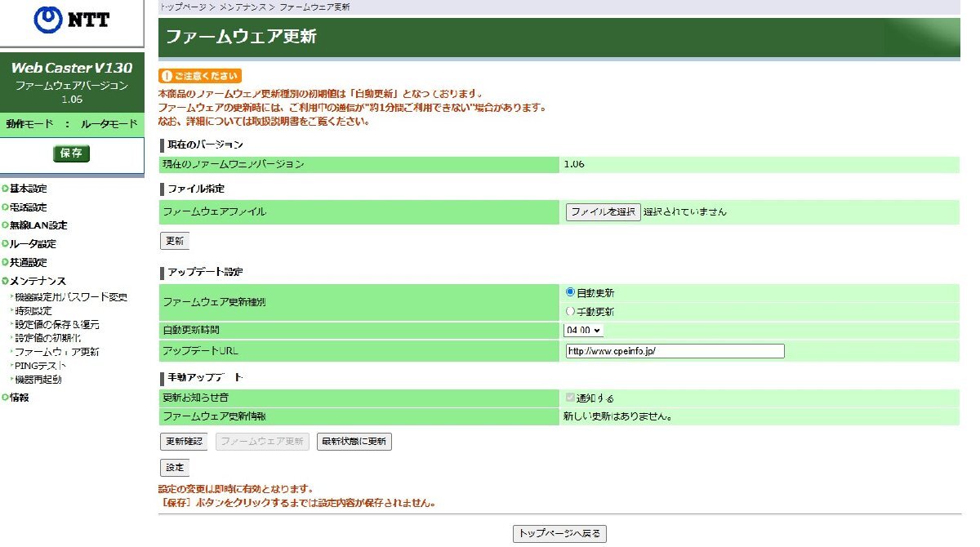Select the 自動更新 radio button
This screenshot has height=547, width=980.
570,292
